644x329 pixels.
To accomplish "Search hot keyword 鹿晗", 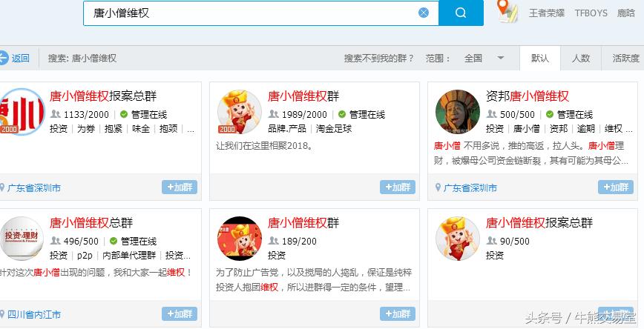I will click(626, 13).
